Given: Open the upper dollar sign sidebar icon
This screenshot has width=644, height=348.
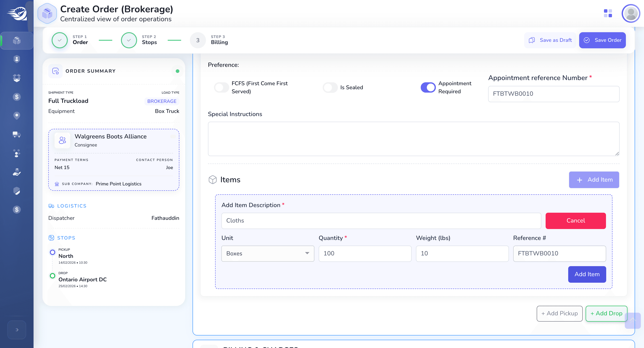Looking at the screenshot, I should click(x=17, y=97).
